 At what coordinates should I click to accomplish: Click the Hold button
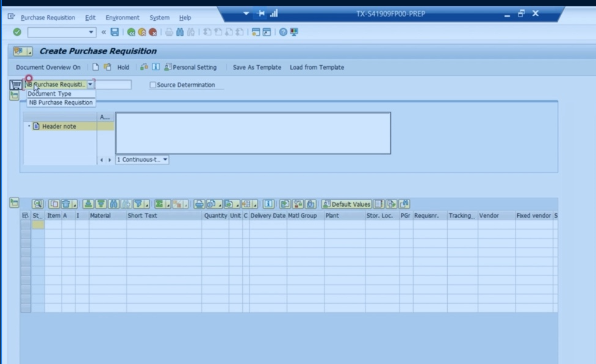(123, 67)
